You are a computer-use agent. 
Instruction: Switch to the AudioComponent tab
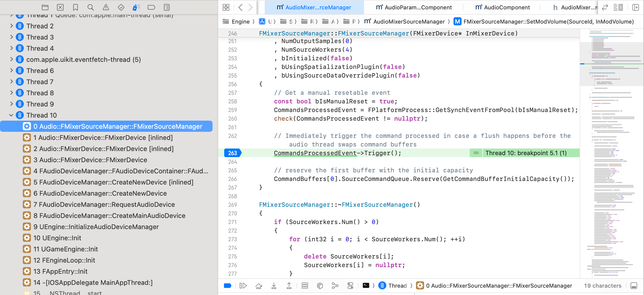pos(503,7)
